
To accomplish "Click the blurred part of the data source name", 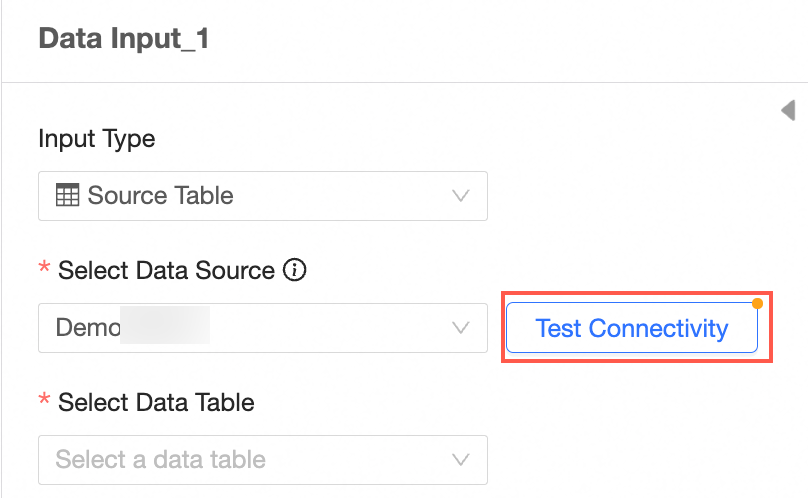I will coord(165,328).
